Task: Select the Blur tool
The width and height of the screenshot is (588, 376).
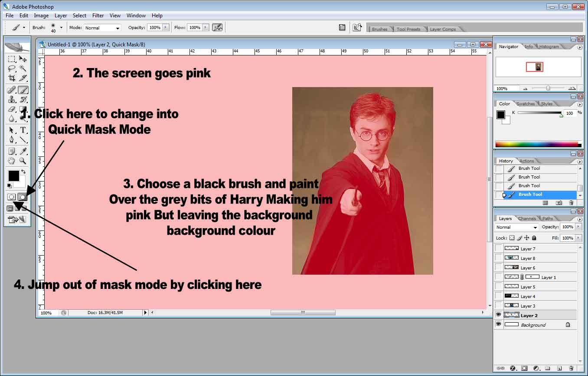Action: pyautogui.click(x=12, y=118)
